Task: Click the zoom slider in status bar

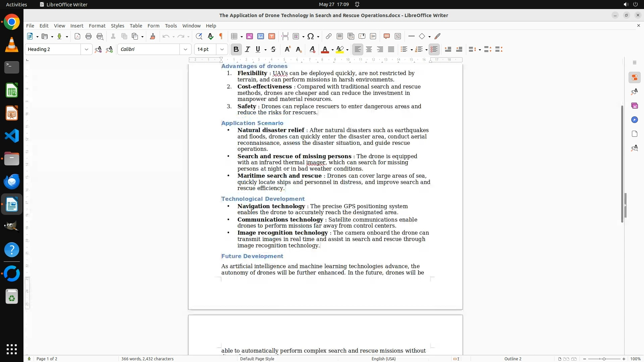Action: tap(604, 359)
